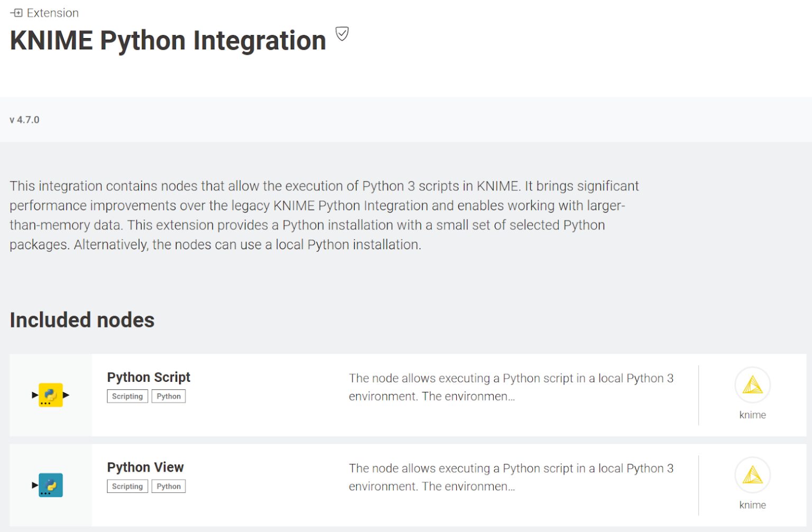Click the output port arrow of the Python Script node

[66, 395]
